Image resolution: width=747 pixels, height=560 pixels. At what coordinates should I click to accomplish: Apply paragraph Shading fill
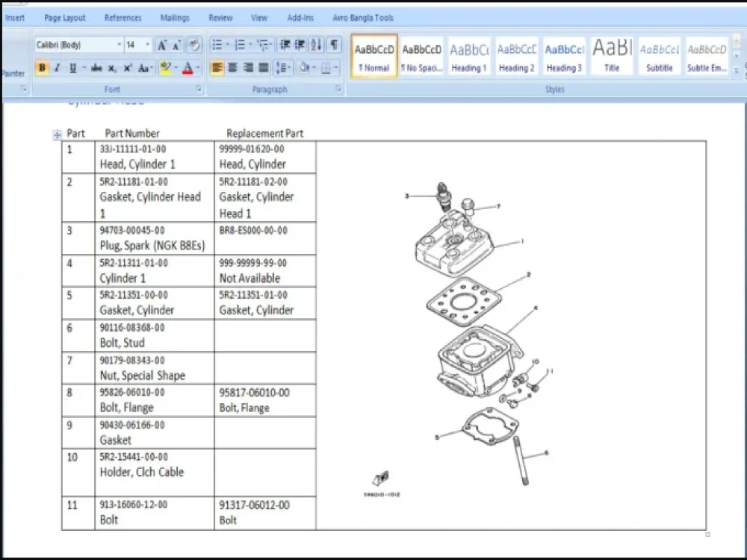click(304, 68)
